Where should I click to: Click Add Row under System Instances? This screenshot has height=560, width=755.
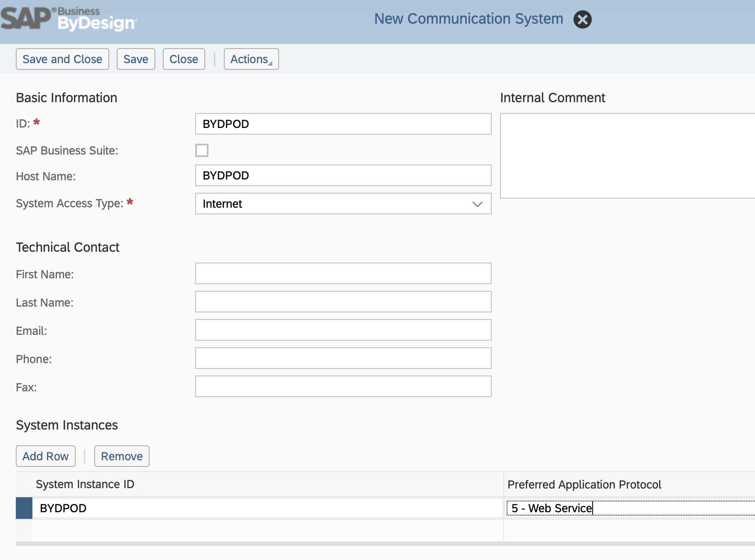[45, 456]
